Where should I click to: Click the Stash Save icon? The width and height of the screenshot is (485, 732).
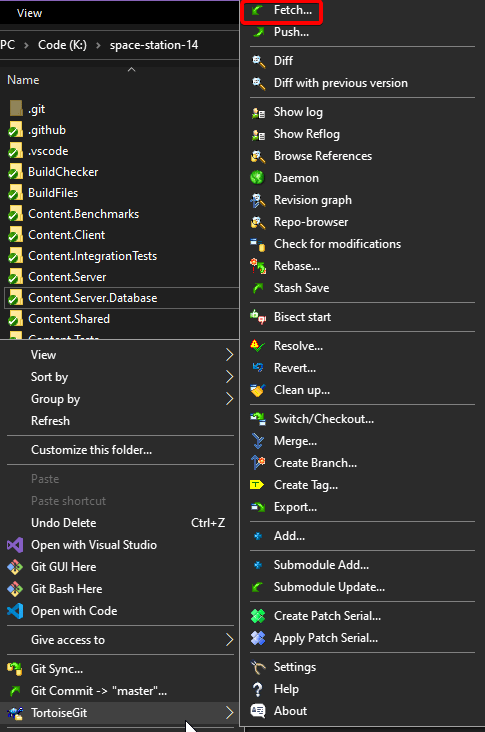click(x=258, y=288)
